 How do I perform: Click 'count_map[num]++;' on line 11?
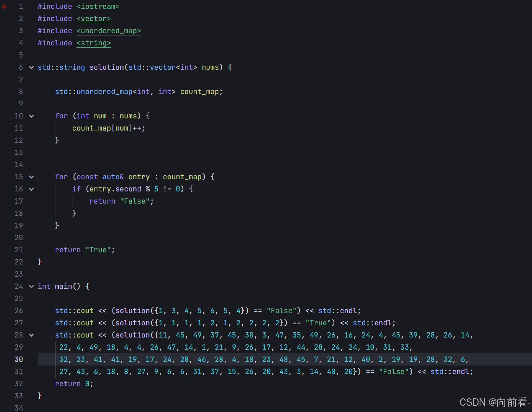(109, 128)
